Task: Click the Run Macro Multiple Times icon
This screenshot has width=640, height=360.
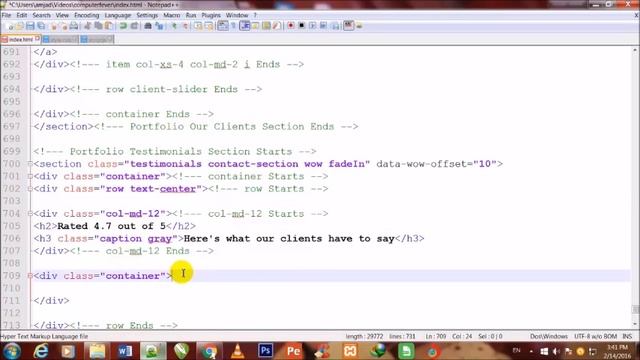Action: [x=323, y=26]
